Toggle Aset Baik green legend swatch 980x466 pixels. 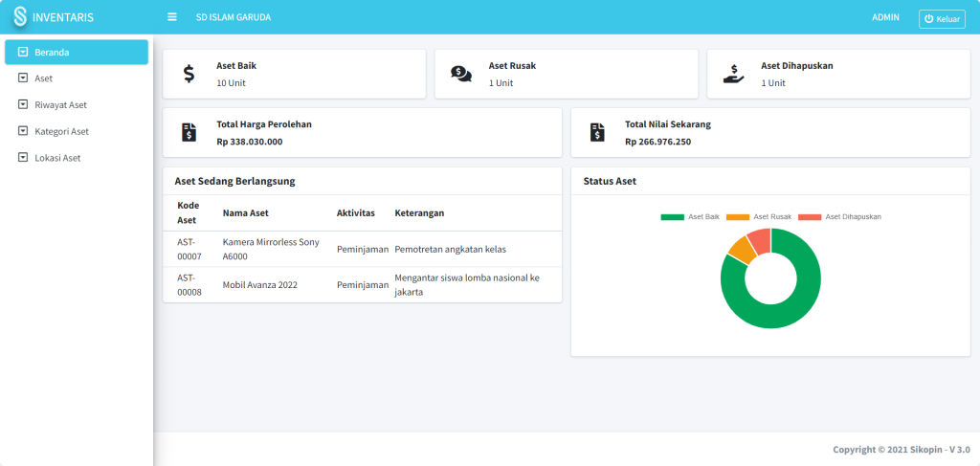pyautogui.click(x=673, y=217)
